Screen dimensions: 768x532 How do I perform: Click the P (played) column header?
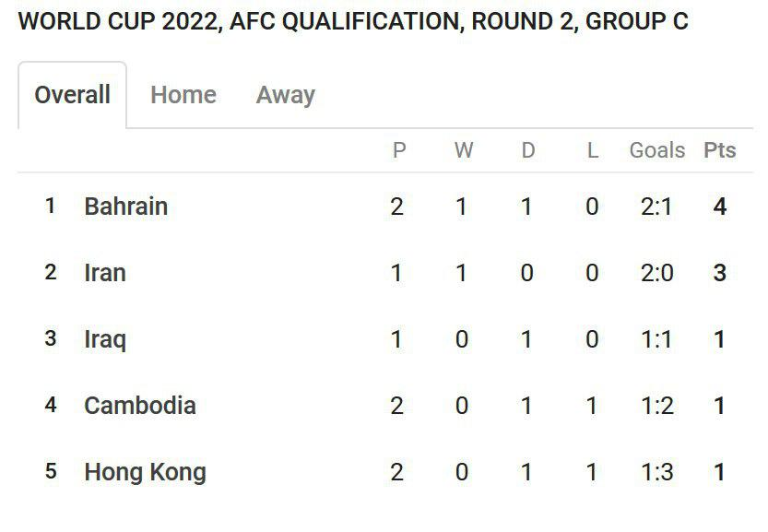(x=398, y=150)
